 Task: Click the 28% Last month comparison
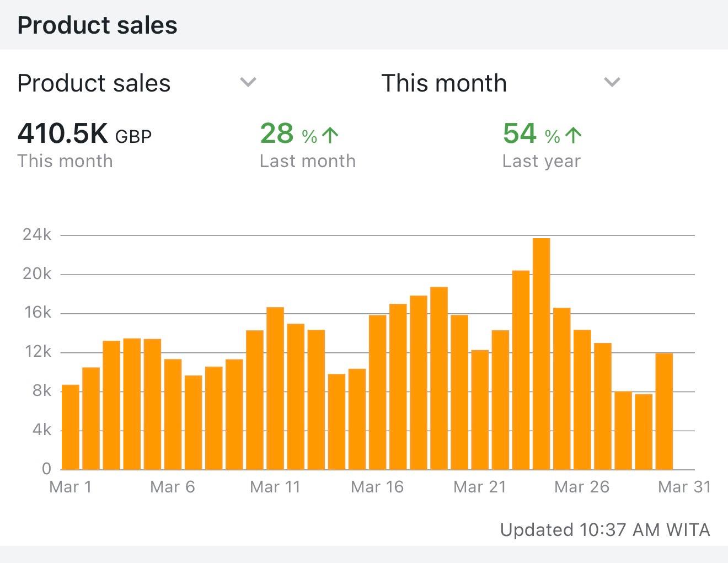307,146
